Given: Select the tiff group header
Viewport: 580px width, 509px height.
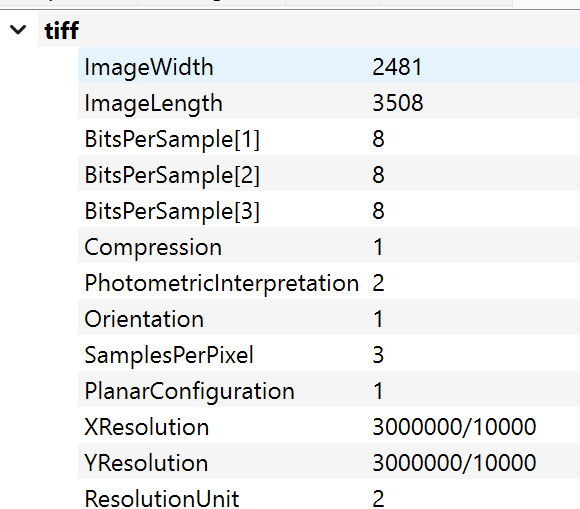Looking at the screenshot, I should tap(309, 30).
